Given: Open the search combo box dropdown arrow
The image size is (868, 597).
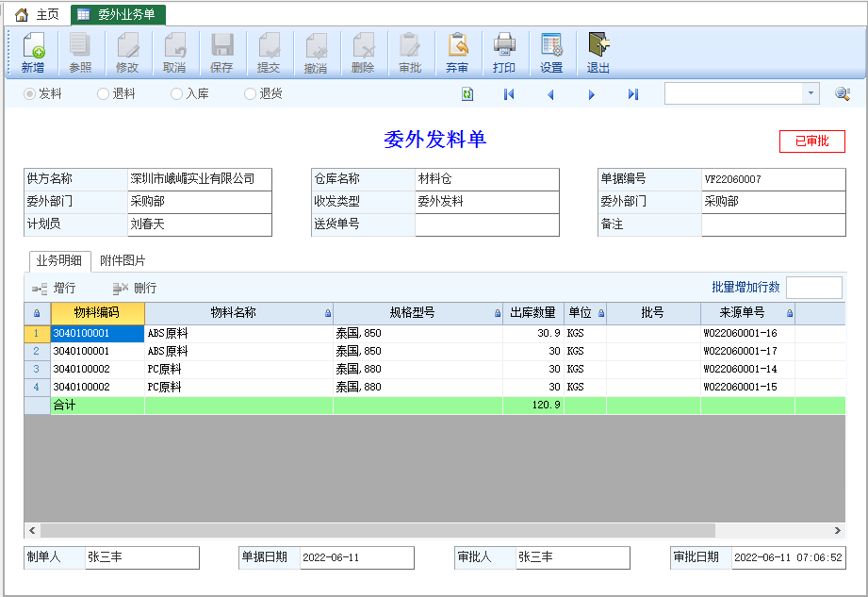Looking at the screenshot, I should coord(811,93).
